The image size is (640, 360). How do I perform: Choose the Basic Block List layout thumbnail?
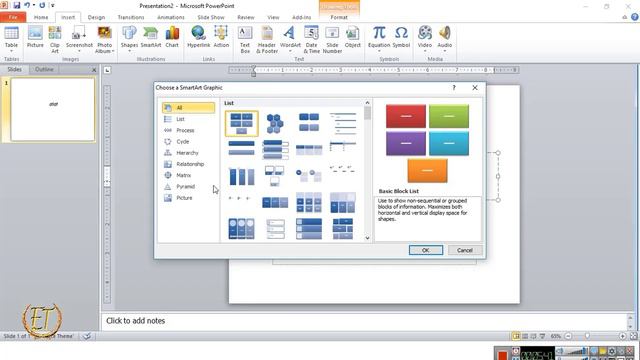point(241,123)
